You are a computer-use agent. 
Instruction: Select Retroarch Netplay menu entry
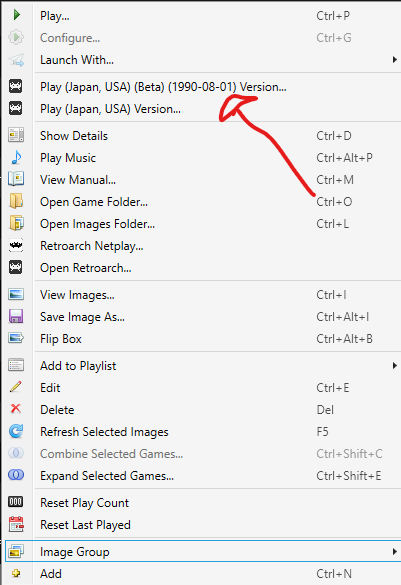coord(92,246)
